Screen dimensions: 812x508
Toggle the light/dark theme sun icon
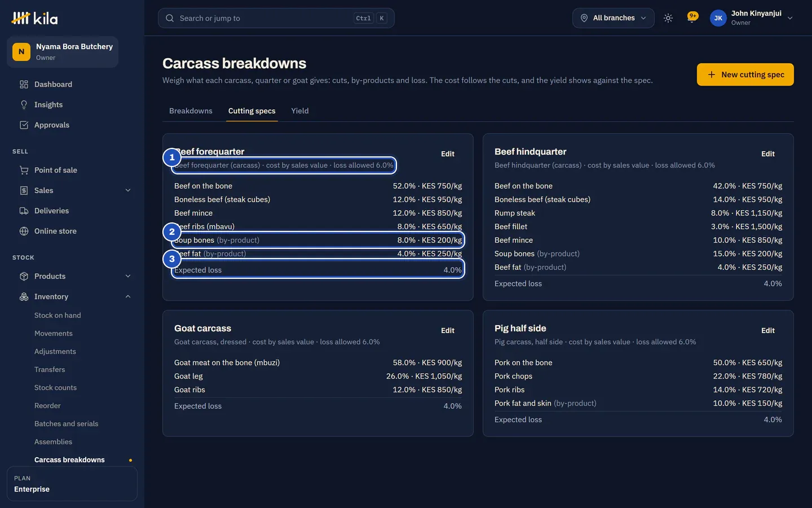click(x=668, y=18)
